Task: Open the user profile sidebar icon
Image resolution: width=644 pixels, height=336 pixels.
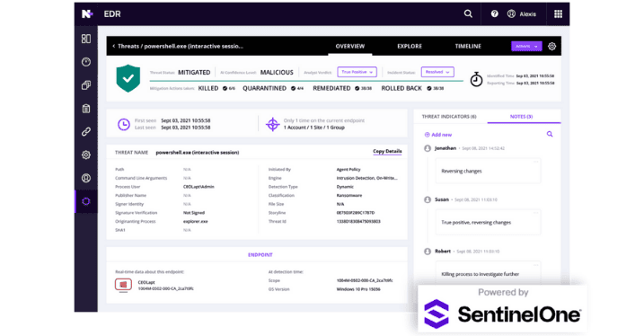Action: (86, 178)
